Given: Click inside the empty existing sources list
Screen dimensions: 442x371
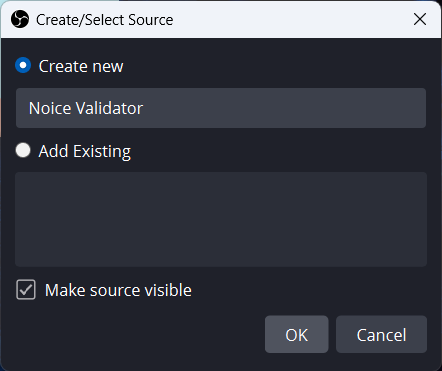Looking at the screenshot, I should click(x=221, y=219).
